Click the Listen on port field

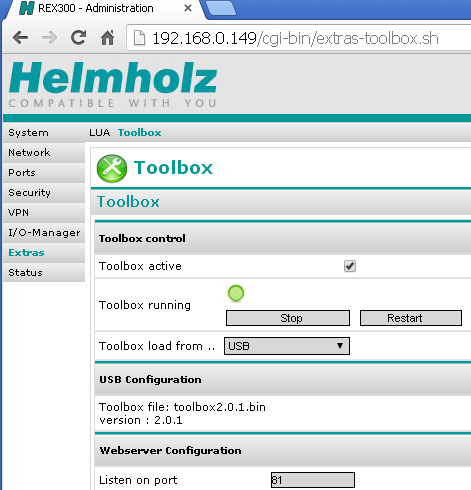(313, 480)
